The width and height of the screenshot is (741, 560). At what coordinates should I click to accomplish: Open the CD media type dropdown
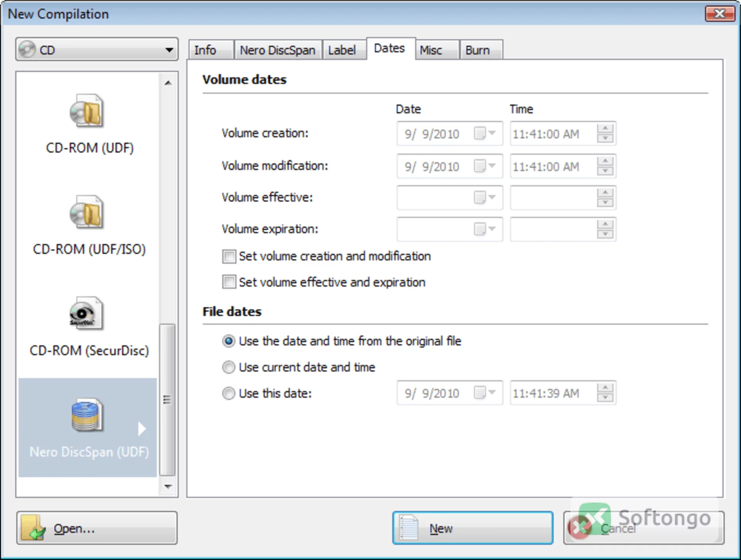coord(97,49)
